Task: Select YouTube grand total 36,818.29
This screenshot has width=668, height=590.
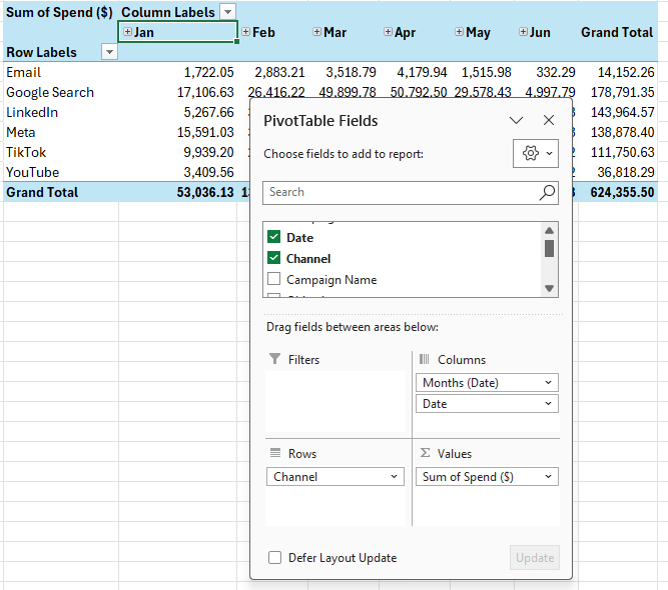Action: click(626, 172)
